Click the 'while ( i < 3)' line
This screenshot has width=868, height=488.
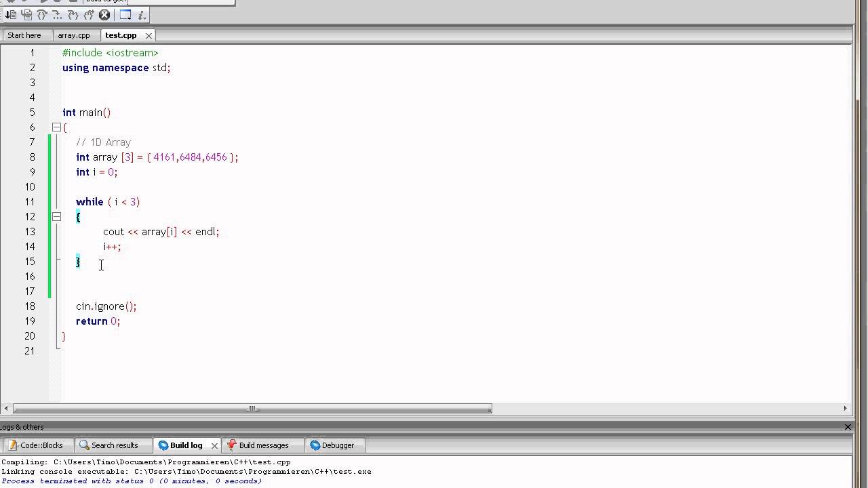click(x=108, y=202)
